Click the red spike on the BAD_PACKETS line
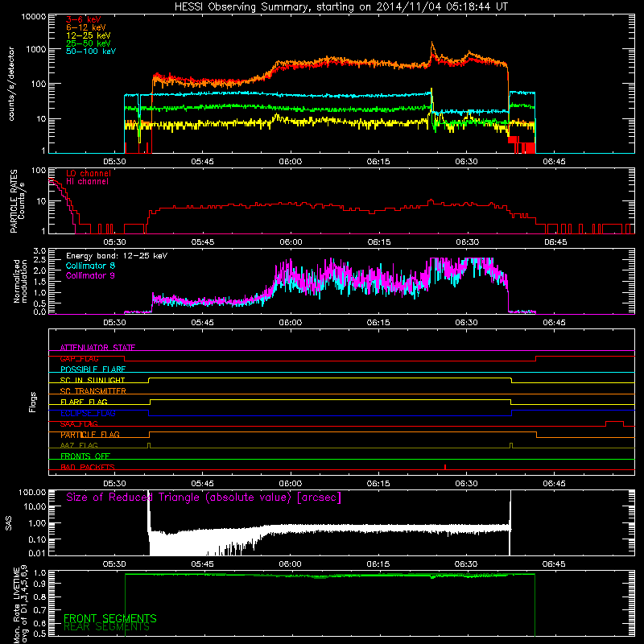Image resolution: width=644 pixels, height=644 pixels. (445, 467)
